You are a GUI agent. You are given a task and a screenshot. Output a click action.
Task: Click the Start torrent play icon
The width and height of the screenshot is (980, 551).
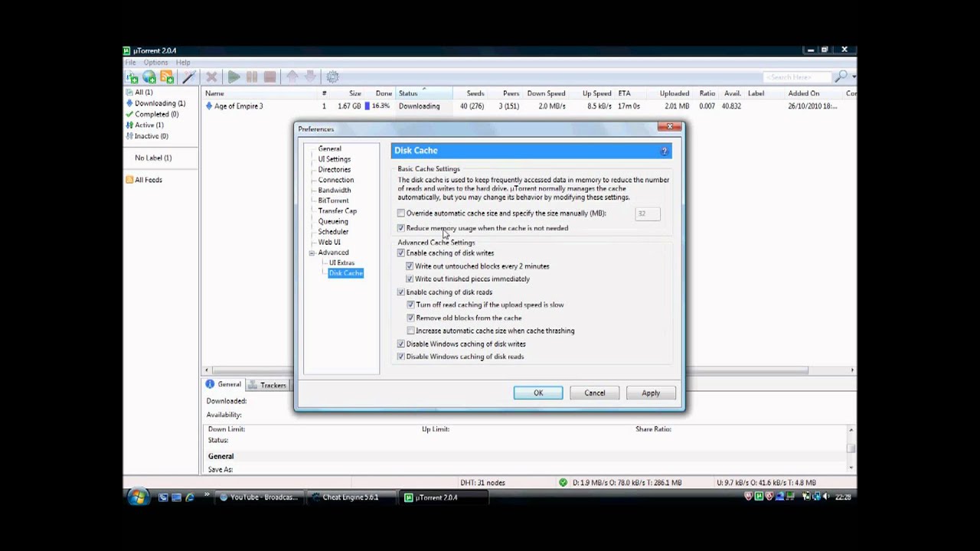point(234,77)
